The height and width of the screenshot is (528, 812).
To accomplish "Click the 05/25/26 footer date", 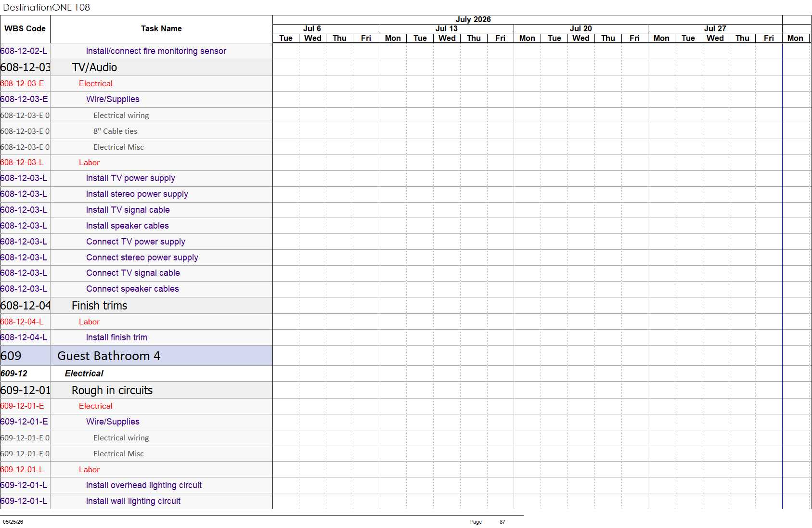I will pyautogui.click(x=13, y=522).
